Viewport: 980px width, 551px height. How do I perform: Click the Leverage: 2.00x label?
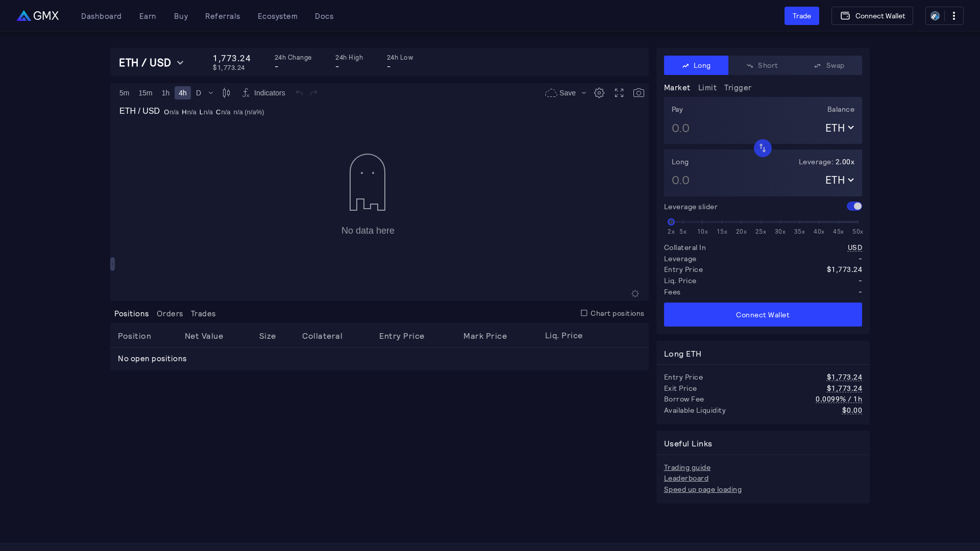click(x=826, y=162)
